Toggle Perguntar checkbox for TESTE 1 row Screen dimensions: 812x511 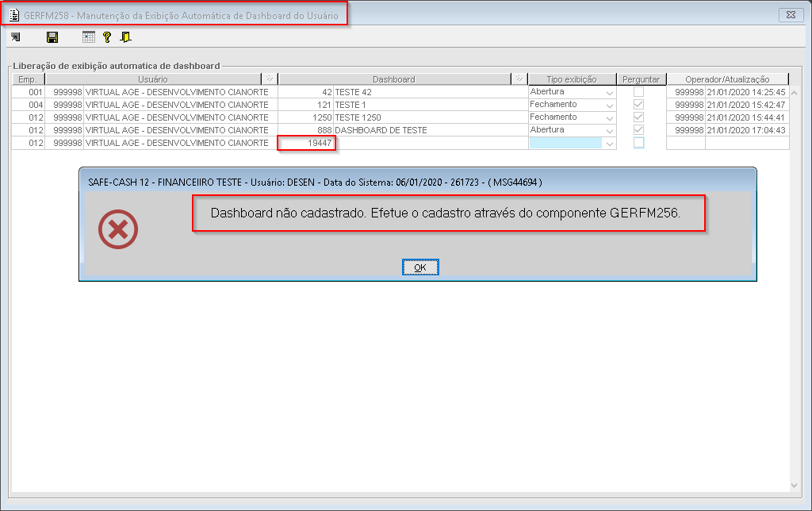click(x=639, y=104)
